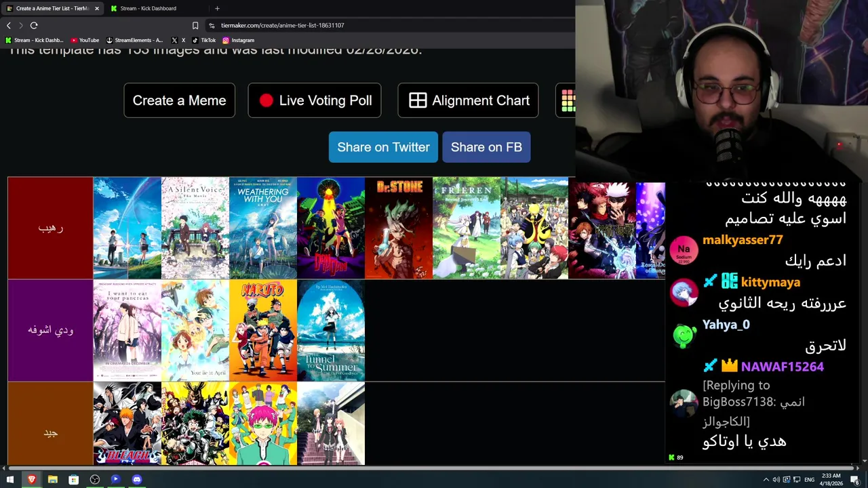This screenshot has width=868, height=488.
Task: Open the notification center icon
Action: (856, 479)
